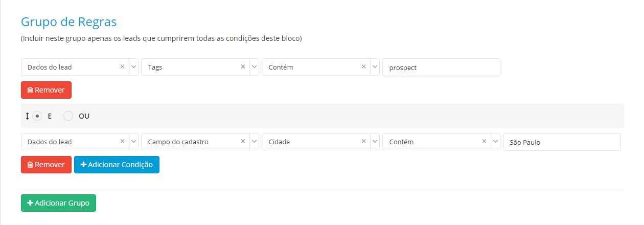Click the Adicionar Condição button
644x225 pixels.
(117, 165)
